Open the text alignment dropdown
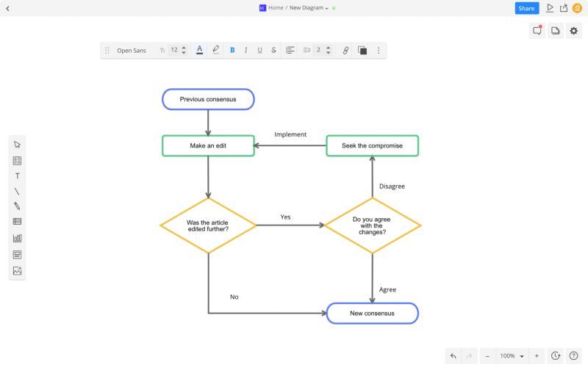The width and height of the screenshot is (588, 373). (x=290, y=50)
